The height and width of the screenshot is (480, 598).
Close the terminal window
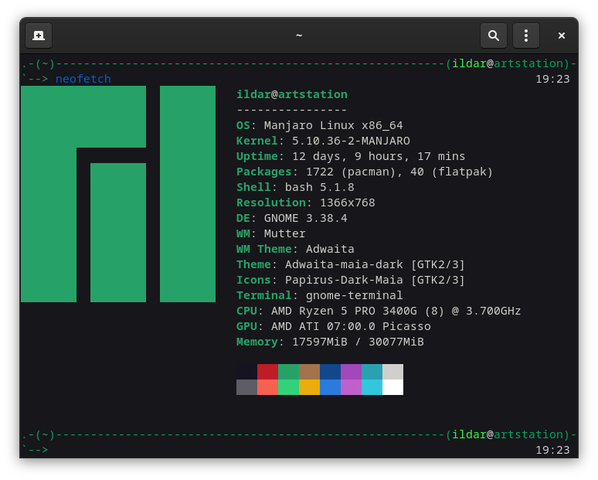pos(561,35)
